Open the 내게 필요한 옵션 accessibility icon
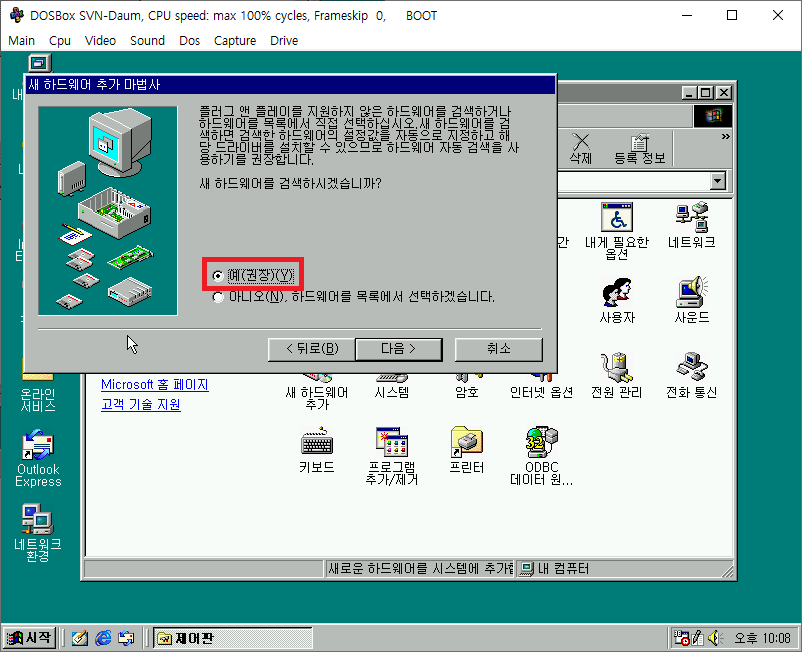 tap(617, 231)
